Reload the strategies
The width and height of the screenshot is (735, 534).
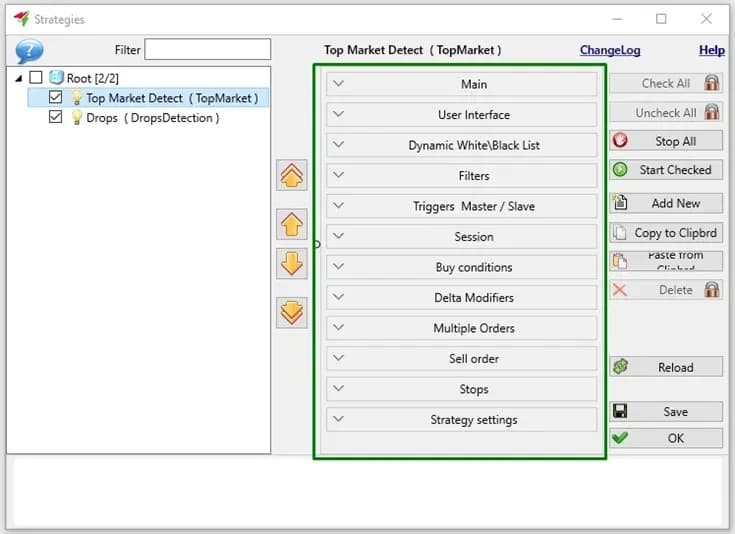click(x=666, y=367)
